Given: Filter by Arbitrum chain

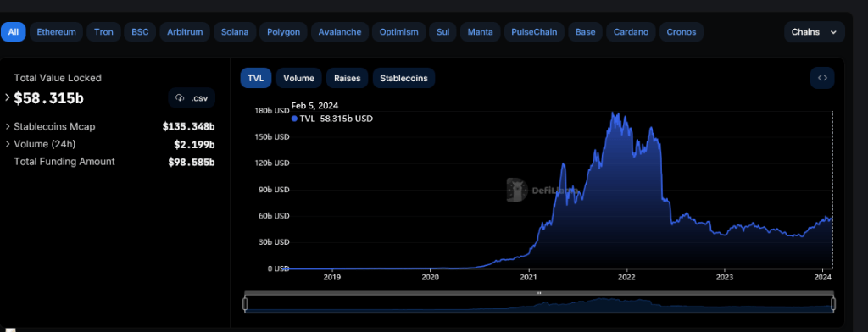Looking at the screenshot, I should [185, 32].
